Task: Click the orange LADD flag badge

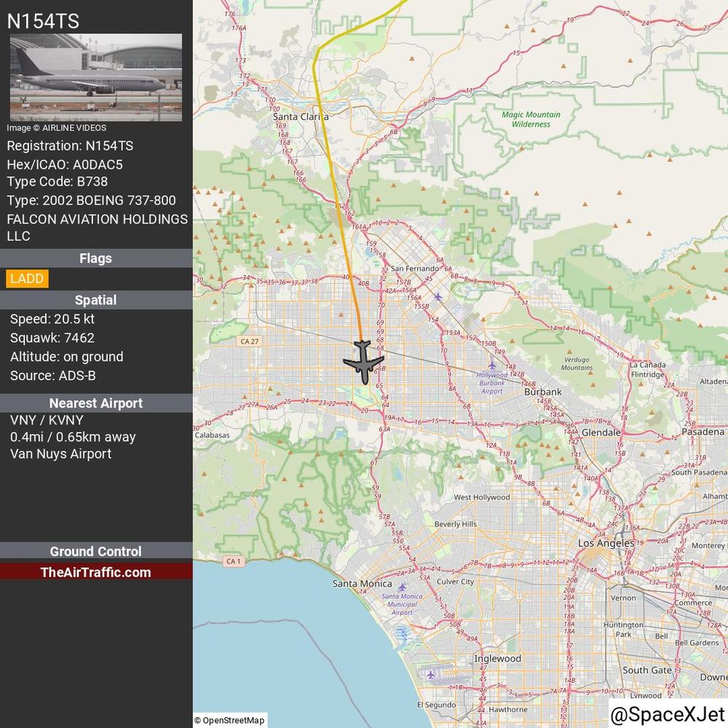Action: pyautogui.click(x=27, y=279)
